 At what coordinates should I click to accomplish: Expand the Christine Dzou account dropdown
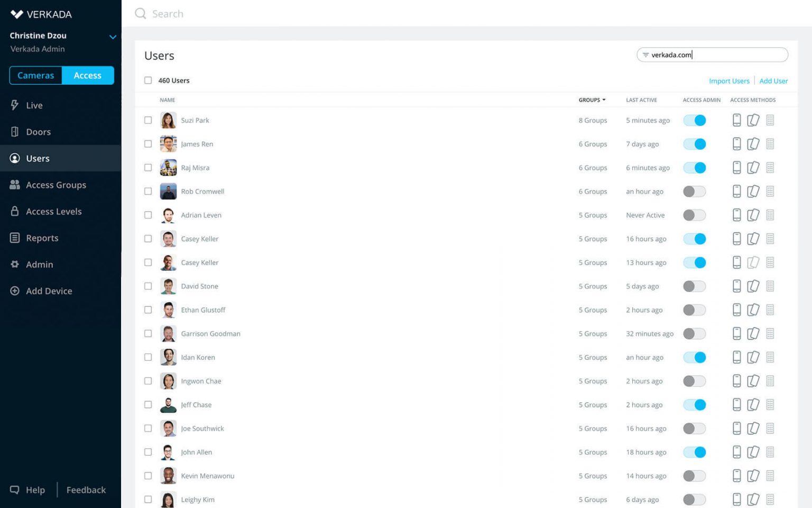[113, 37]
